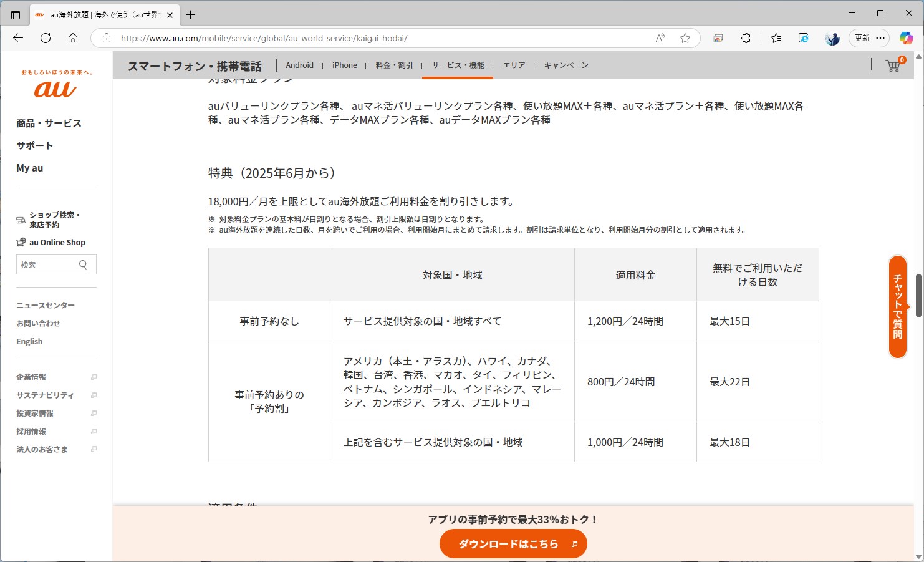Click the browser profile avatar

pyautogui.click(x=832, y=38)
